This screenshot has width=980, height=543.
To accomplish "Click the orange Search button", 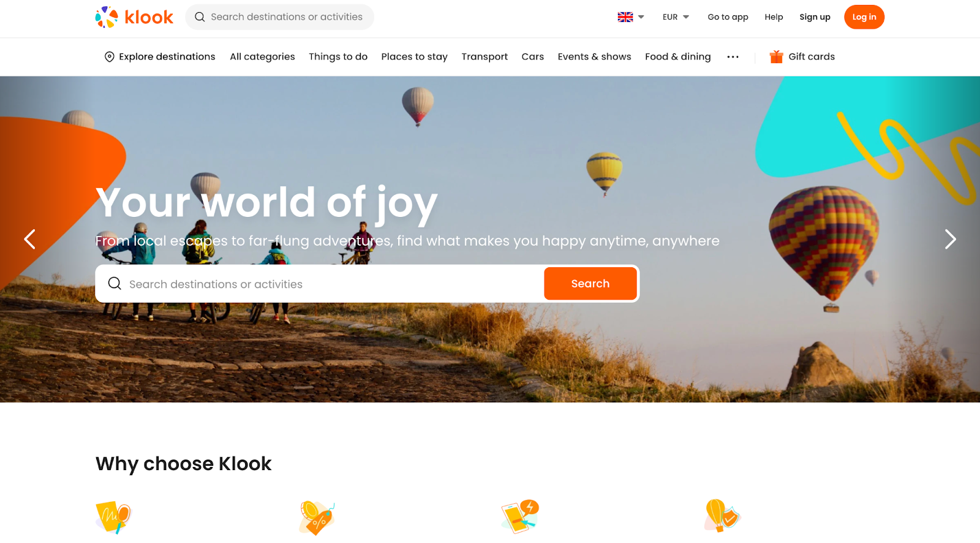I will pos(590,283).
